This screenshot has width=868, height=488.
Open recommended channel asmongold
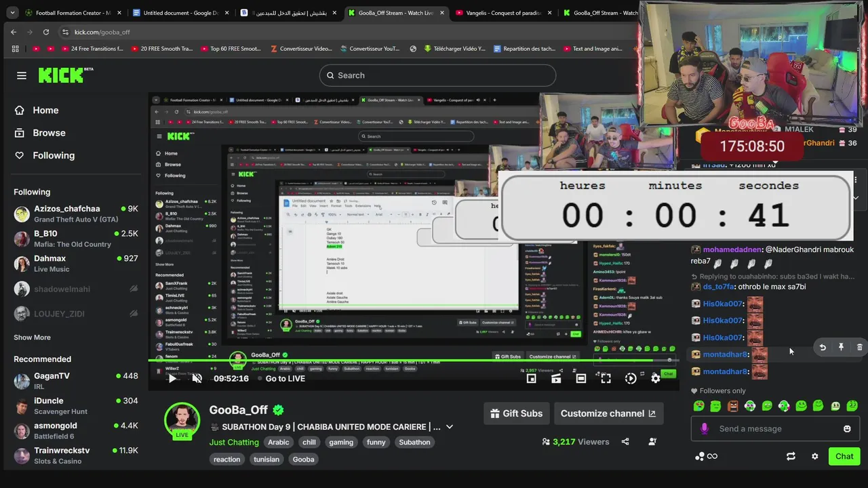tap(76, 430)
